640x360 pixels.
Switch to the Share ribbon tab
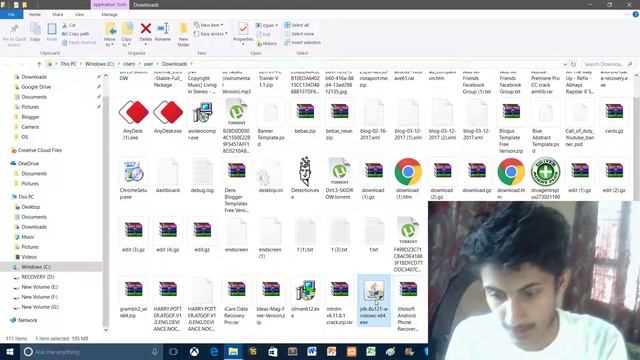click(58, 14)
